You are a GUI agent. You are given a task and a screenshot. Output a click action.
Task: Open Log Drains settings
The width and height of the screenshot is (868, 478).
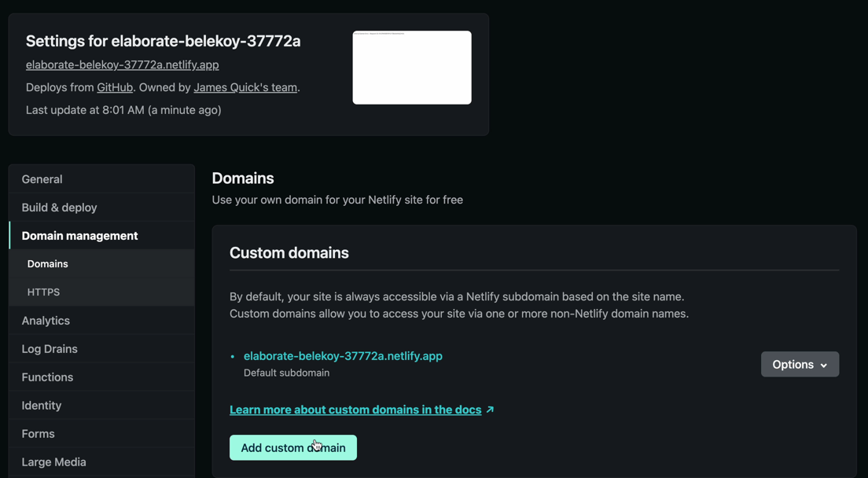102,349
